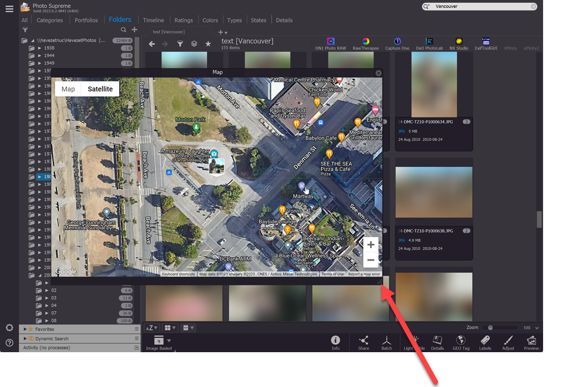588x387 pixels.
Task: Click Morton Park map marker
Action: [x=196, y=128]
